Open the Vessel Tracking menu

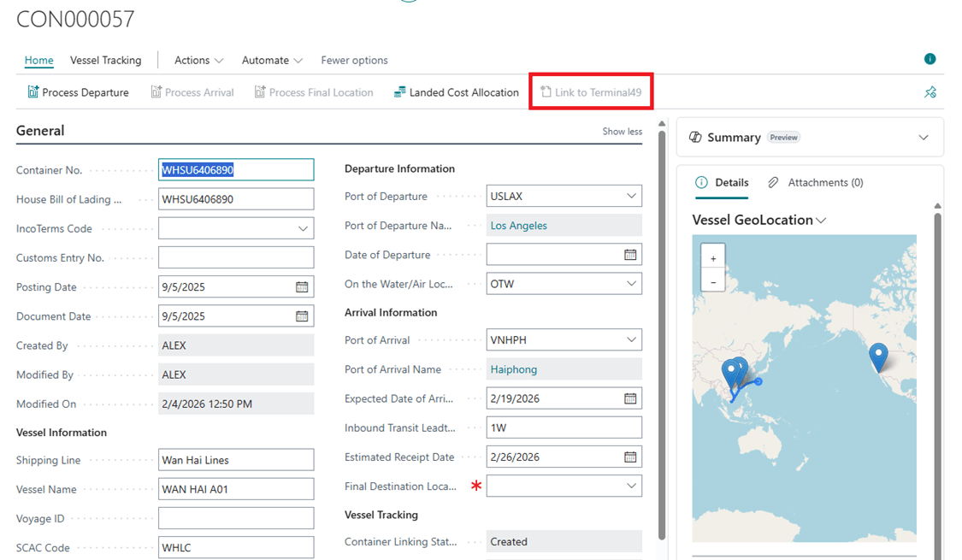[x=106, y=60]
